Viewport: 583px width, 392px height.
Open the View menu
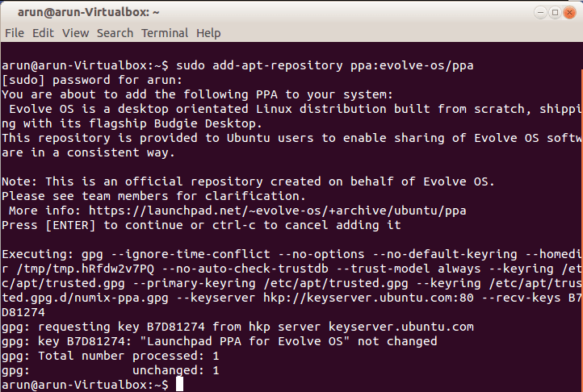coord(75,33)
